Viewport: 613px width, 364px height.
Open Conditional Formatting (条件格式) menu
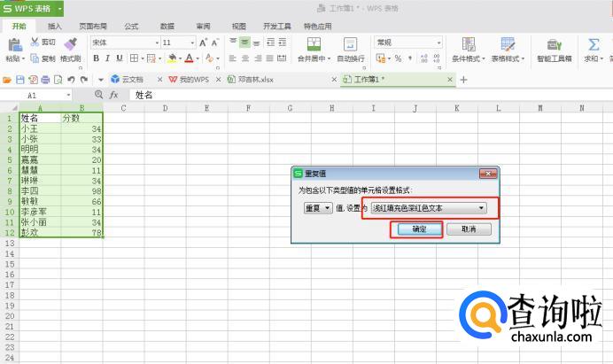tap(469, 50)
